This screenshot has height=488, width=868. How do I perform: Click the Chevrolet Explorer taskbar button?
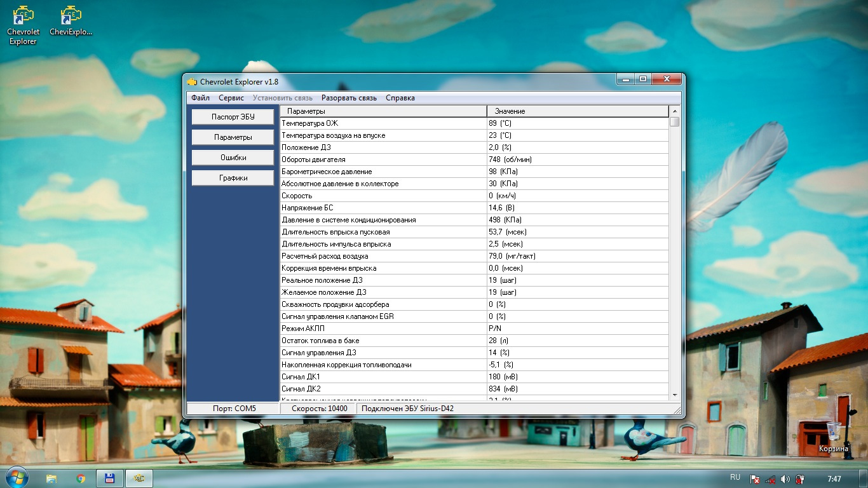pos(139,478)
